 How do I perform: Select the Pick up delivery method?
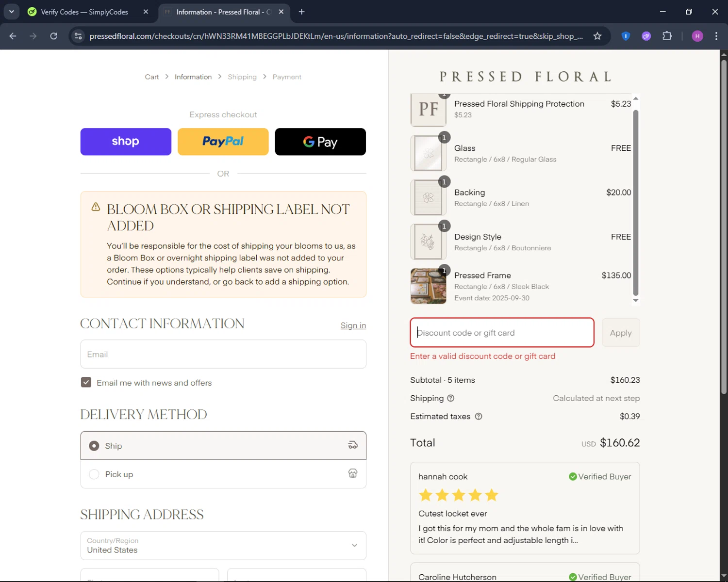pyautogui.click(x=223, y=474)
